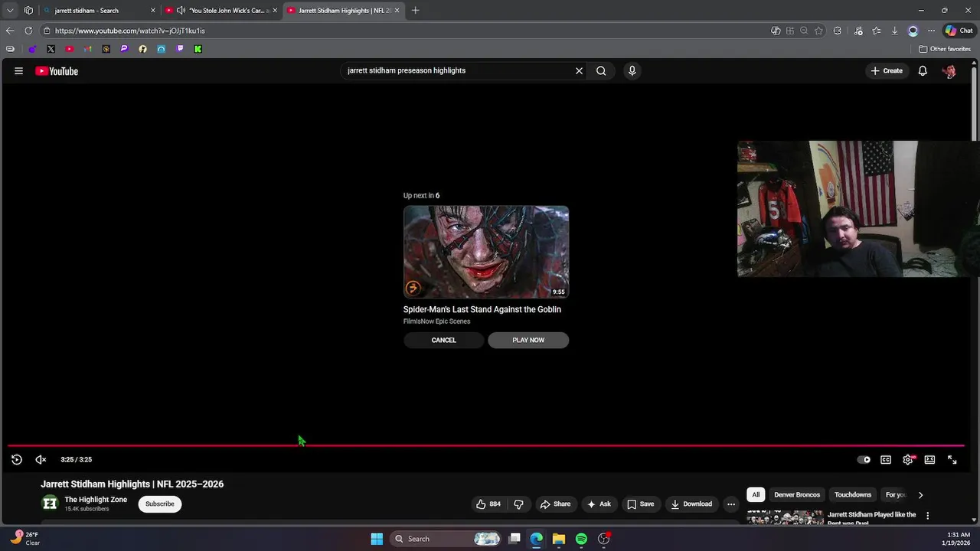Subscribe to The Highlight Zone channel

pyautogui.click(x=160, y=504)
